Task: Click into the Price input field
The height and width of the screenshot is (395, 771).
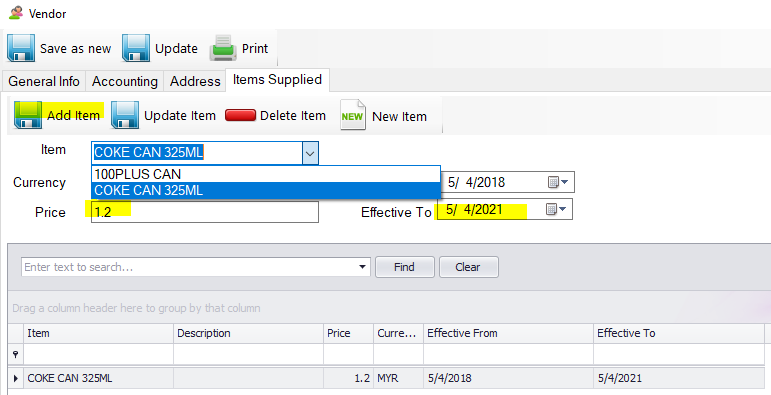Action: 205,212
